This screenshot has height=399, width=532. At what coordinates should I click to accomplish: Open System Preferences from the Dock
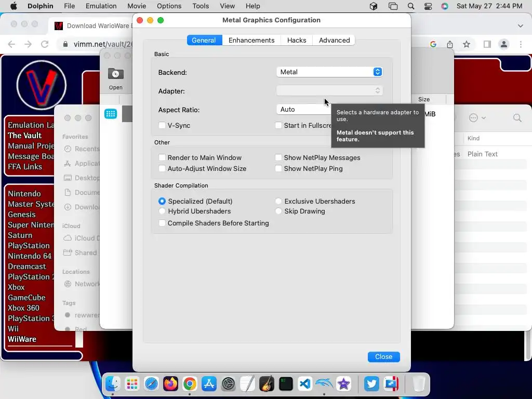click(229, 384)
